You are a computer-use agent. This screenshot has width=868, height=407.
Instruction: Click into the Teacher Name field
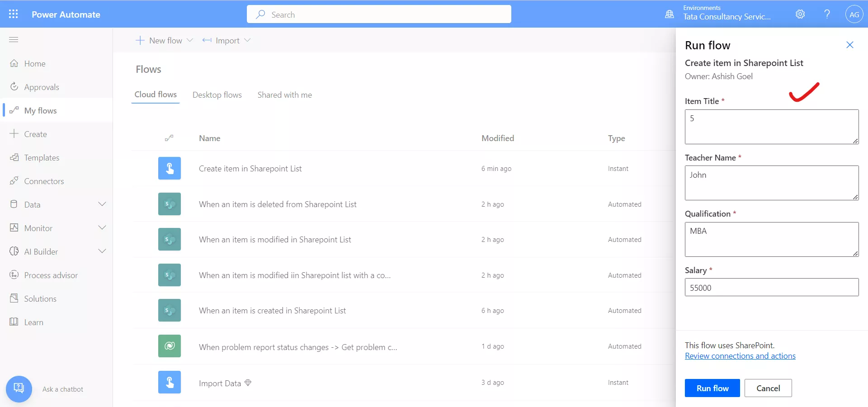click(x=772, y=183)
